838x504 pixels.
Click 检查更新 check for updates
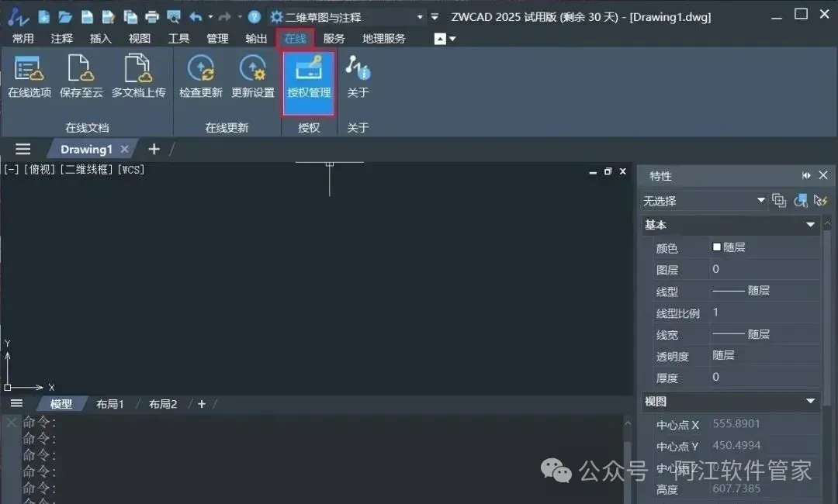tap(201, 77)
